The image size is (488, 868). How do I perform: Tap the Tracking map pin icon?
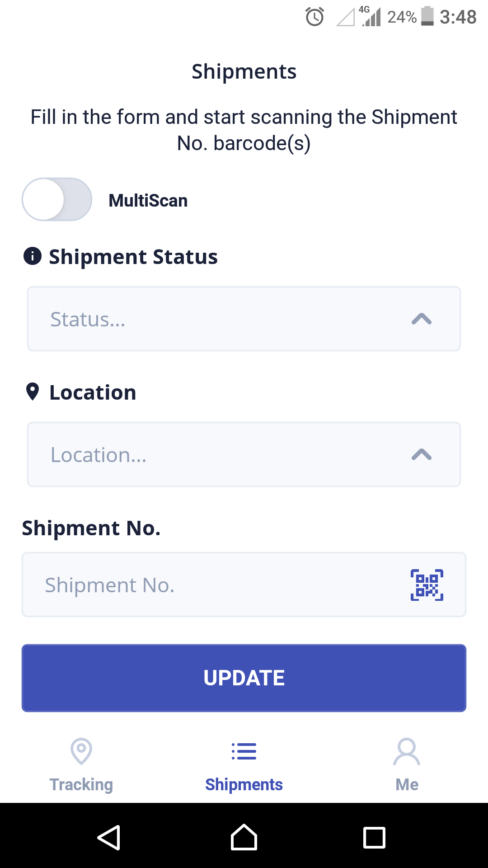(81, 751)
